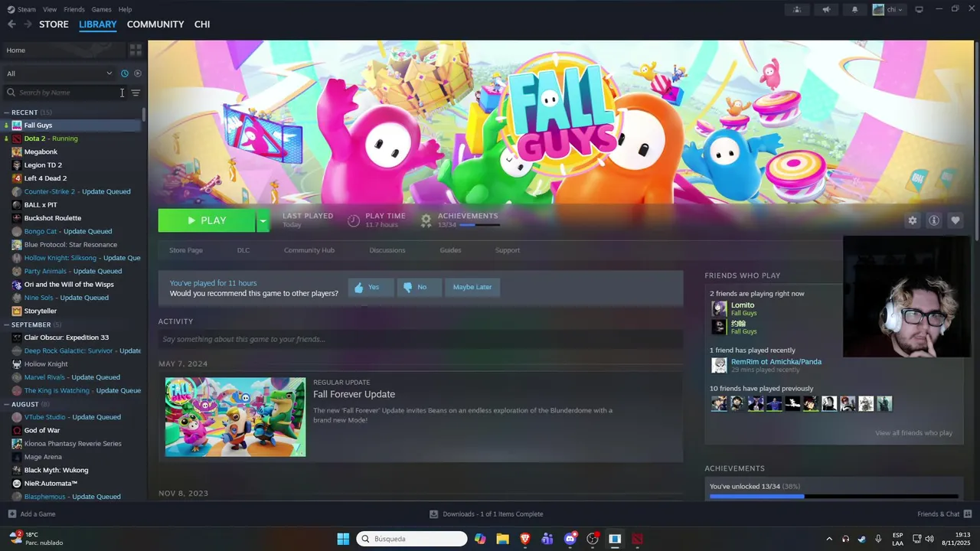The image size is (980, 551).
Task: Open the chi account dropdown
Action: (889, 9)
